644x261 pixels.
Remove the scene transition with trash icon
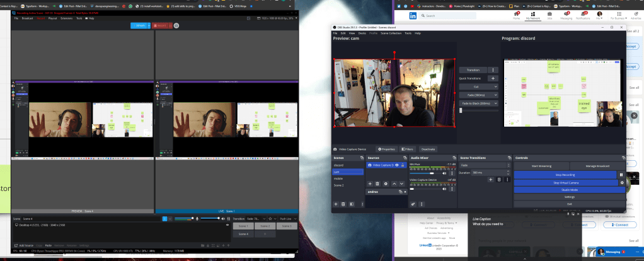pyautogui.click(x=499, y=180)
